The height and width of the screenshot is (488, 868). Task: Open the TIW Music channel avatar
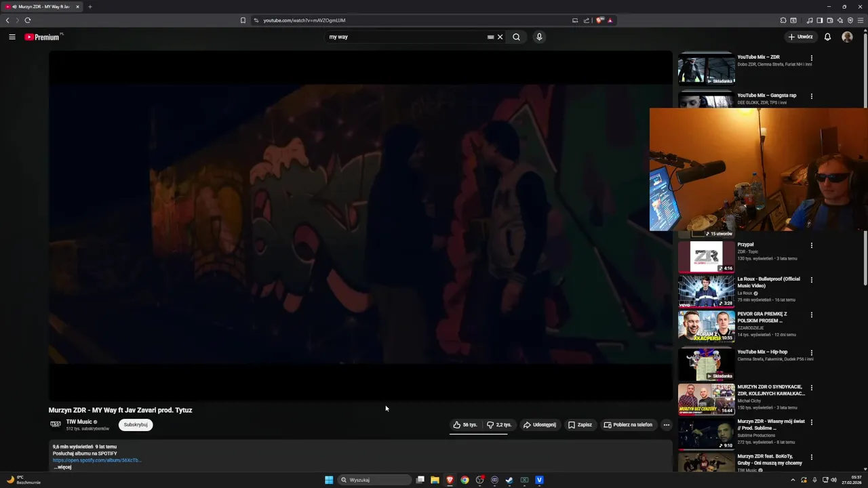click(56, 424)
